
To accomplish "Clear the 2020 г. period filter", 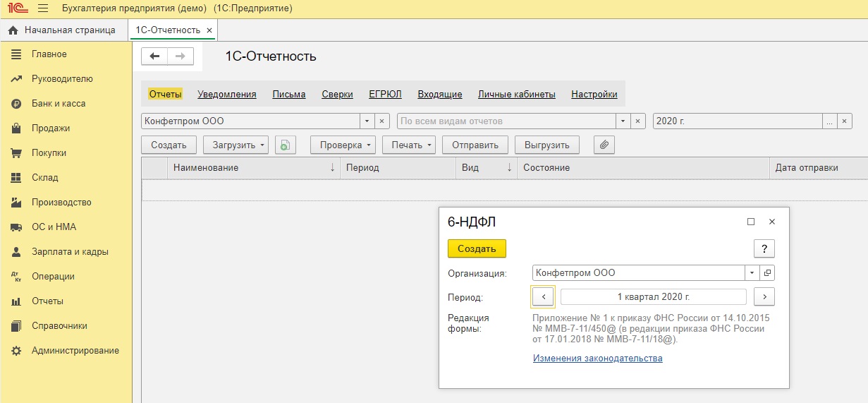I will pyautogui.click(x=845, y=121).
